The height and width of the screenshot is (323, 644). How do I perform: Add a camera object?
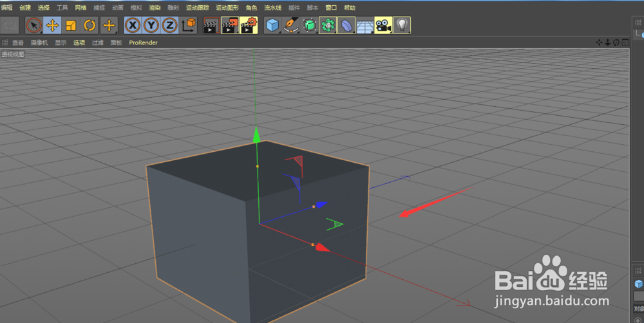pos(383,26)
